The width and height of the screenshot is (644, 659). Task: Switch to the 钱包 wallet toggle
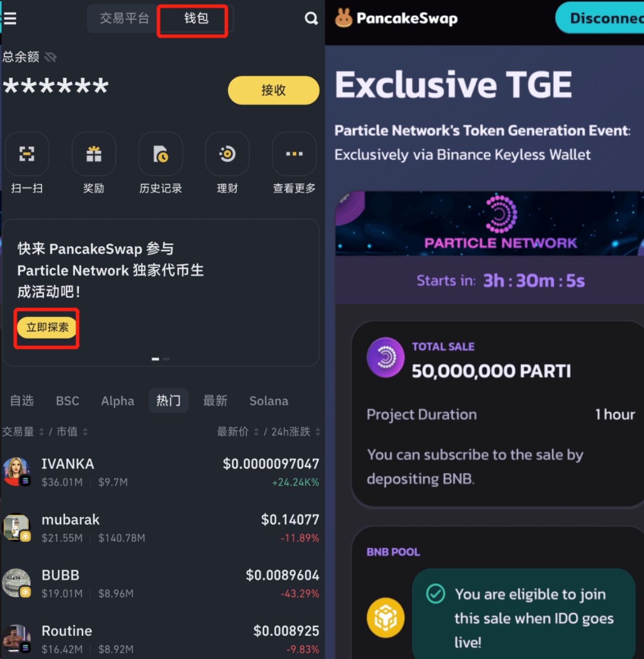196,19
